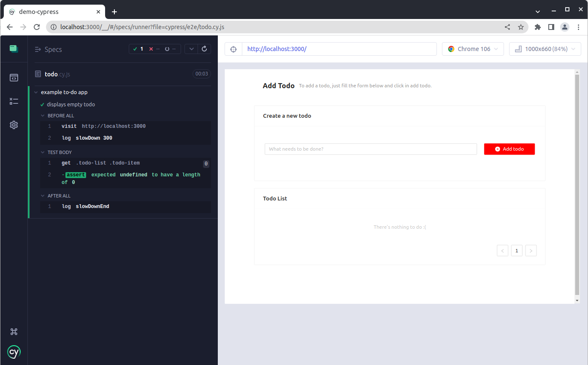This screenshot has height=365, width=588.
Task: Open the Selector Playground crosshair icon
Action: (x=233, y=49)
